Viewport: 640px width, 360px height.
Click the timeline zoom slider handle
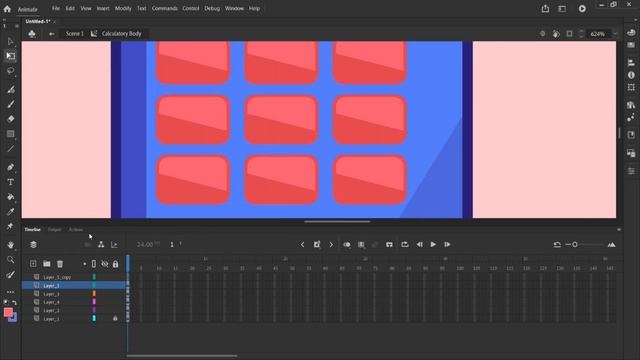(575, 244)
